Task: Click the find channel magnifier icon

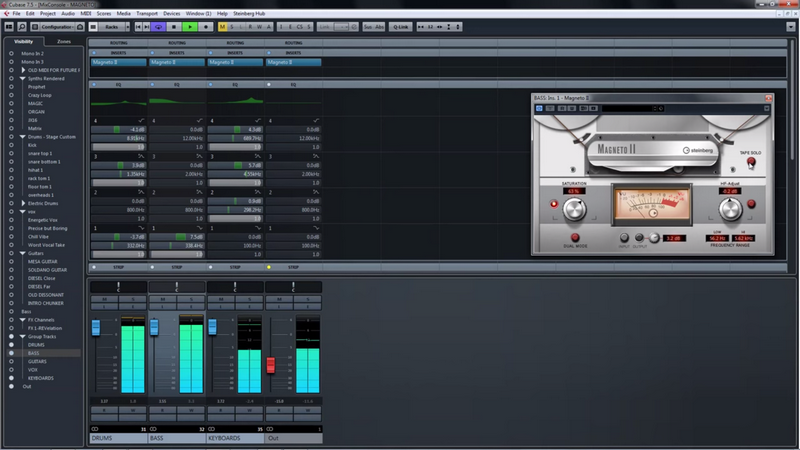Action: point(22,27)
